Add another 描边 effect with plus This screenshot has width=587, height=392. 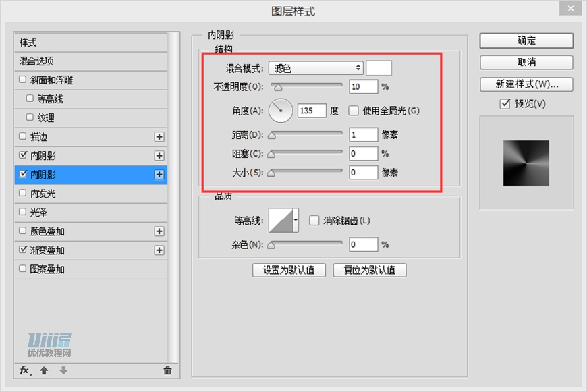pos(159,137)
